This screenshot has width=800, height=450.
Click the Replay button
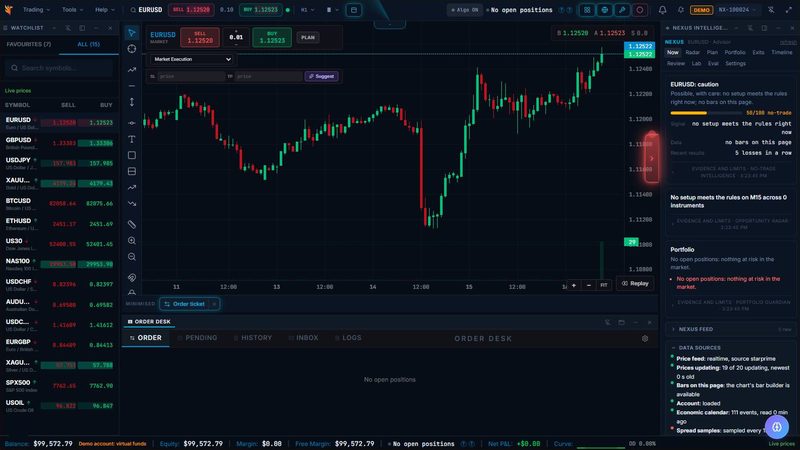coord(635,284)
